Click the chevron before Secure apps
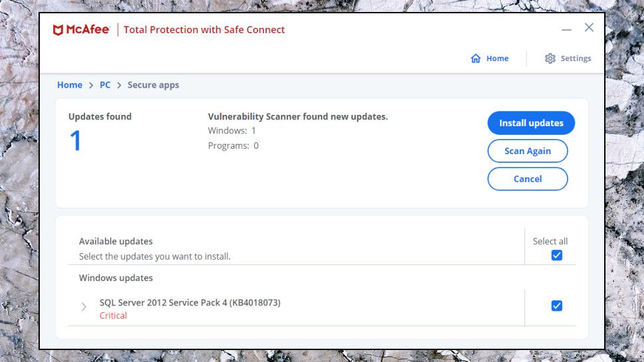The height and width of the screenshot is (362, 644). tap(119, 86)
